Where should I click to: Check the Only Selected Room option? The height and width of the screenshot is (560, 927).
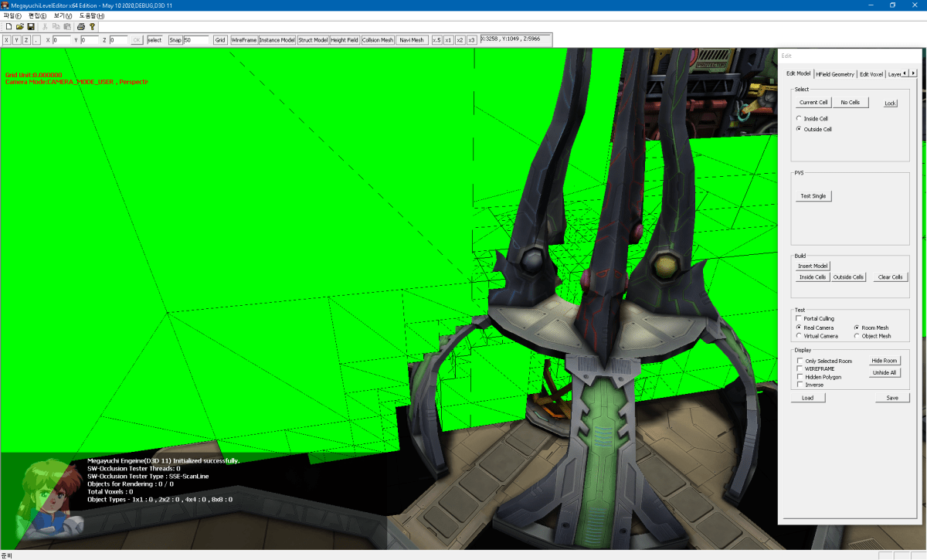pyautogui.click(x=800, y=361)
